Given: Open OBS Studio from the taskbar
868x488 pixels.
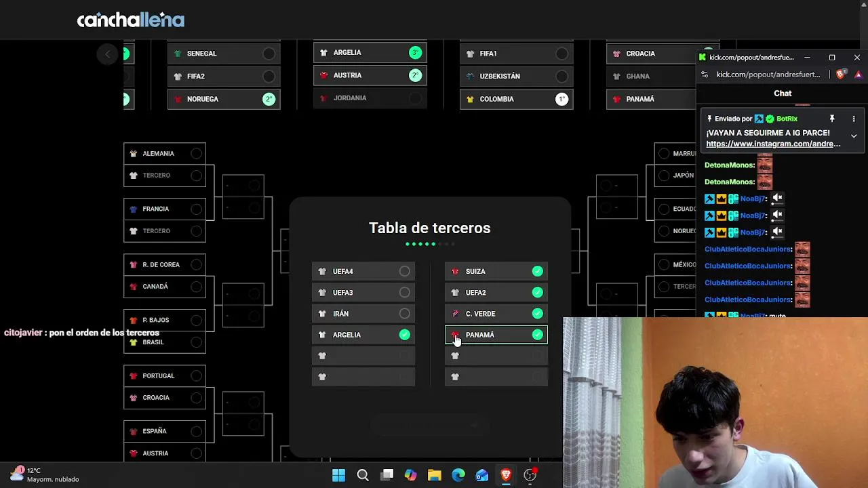Looking at the screenshot, I should (530, 475).
